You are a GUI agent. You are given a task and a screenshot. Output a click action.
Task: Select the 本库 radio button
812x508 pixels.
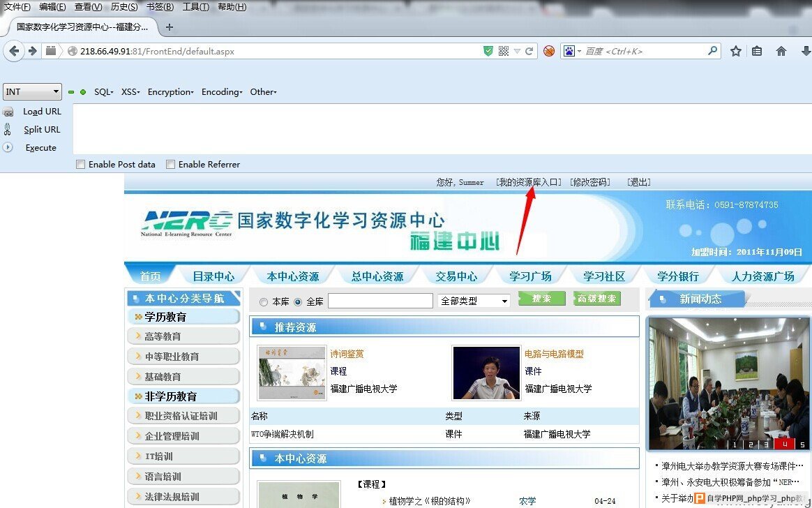point(264,302)
